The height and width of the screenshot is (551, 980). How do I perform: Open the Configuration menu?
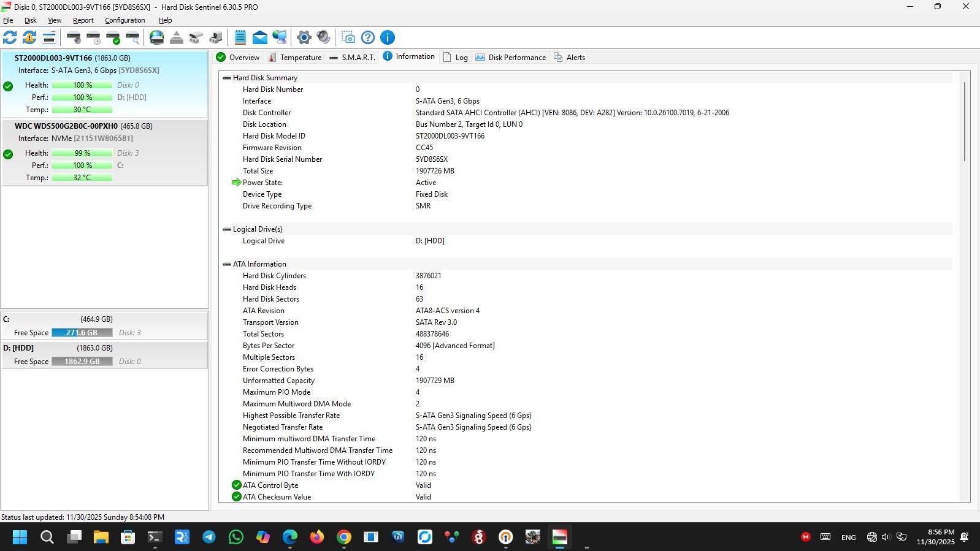(124, 20)
